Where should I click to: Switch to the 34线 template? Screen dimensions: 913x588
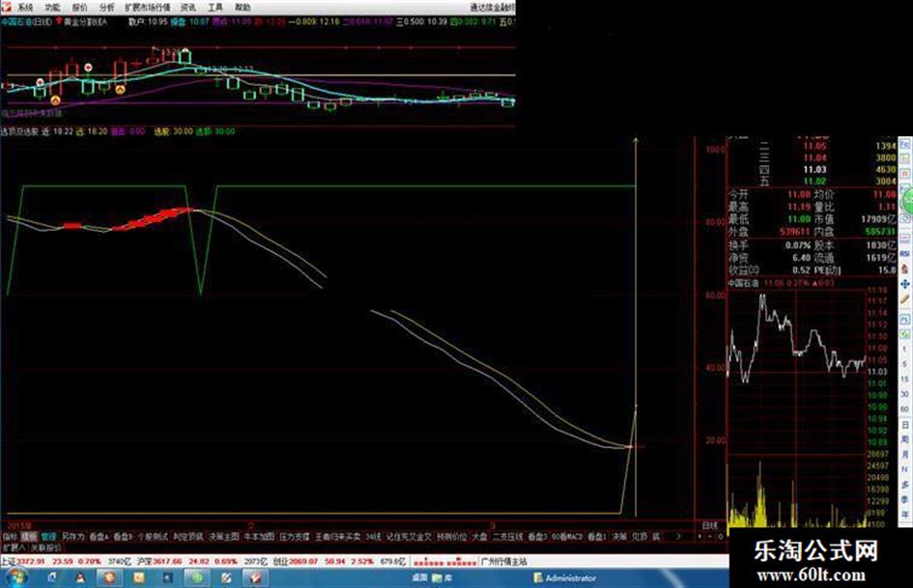[x=373, y=536]
